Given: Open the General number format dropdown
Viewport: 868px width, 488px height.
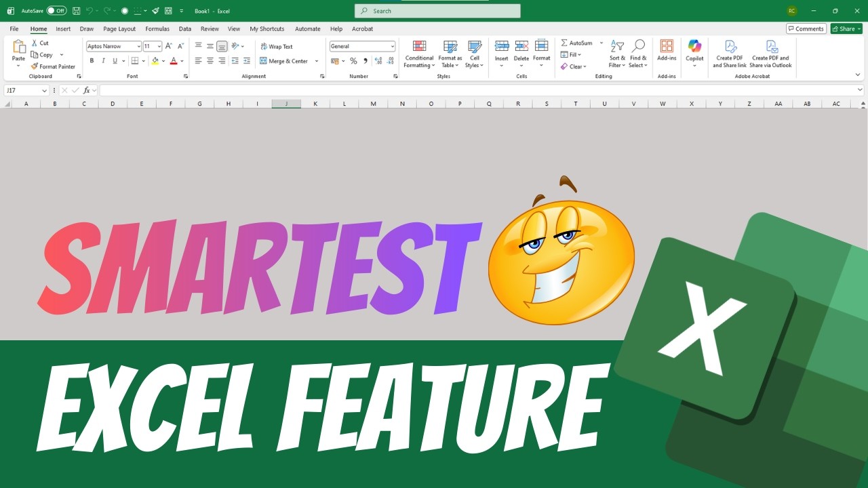Looking at the screenshot, I should (392, 46).
